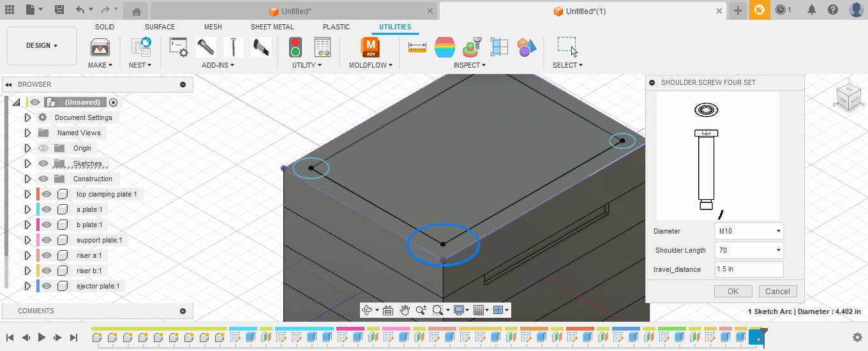The width and height of the screenshot is (868, 351).
Task: Select the Pan hand tool
Action: click(x=405, y=310)
